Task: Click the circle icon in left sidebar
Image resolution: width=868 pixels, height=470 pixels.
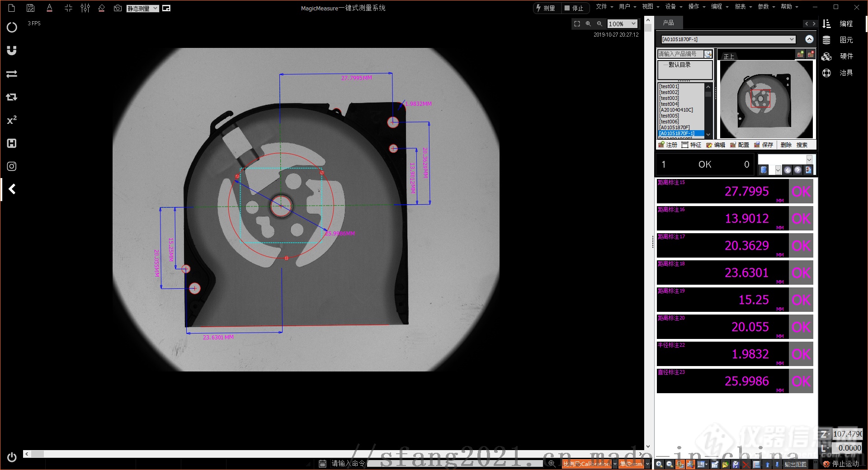Action: [x=12, y=27]
